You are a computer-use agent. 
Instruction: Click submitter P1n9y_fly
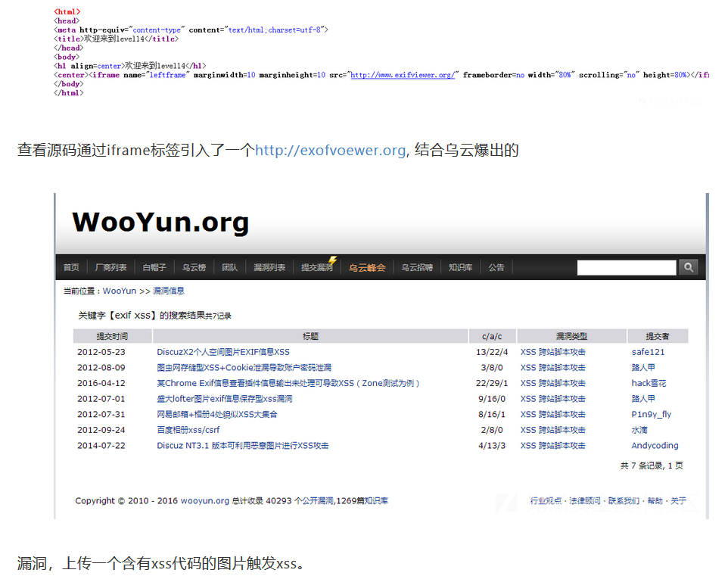tap(652, 414)
